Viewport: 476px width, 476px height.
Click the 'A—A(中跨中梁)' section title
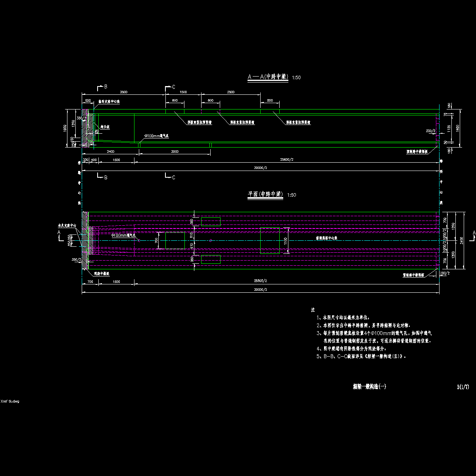pos(267,77)
